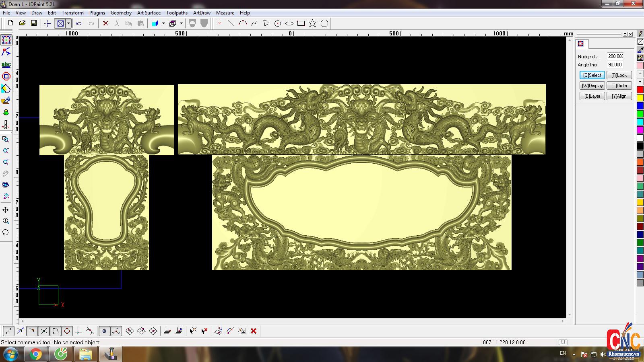Viewport: 644px width, 362px height.
Task: Expand the blue 3D view dropdown arrow
Action: [x=163, y=23]
